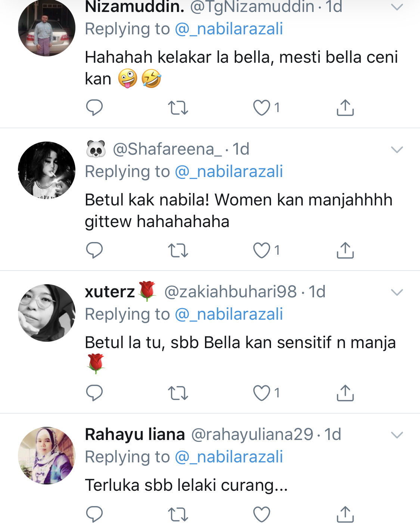The height and width of the screenshot is (527, 420).
Task: Share xuterz's tweet
Action: coord(345,393)
